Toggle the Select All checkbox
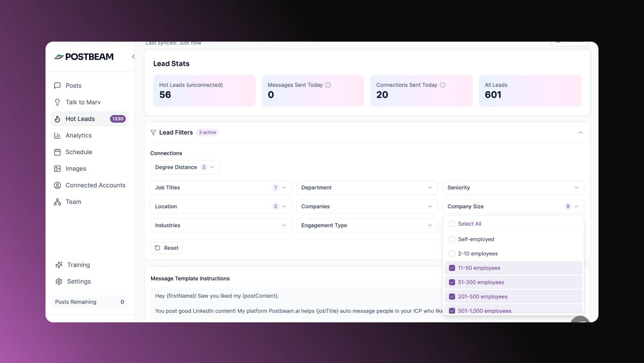Screen dimensions: 644x363 (452, 224)
